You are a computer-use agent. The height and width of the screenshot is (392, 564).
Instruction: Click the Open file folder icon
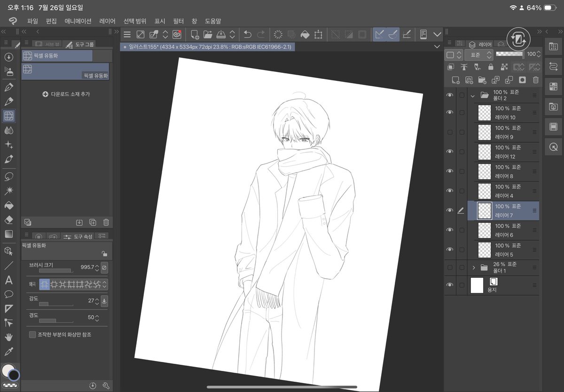[x=208, y=34]
